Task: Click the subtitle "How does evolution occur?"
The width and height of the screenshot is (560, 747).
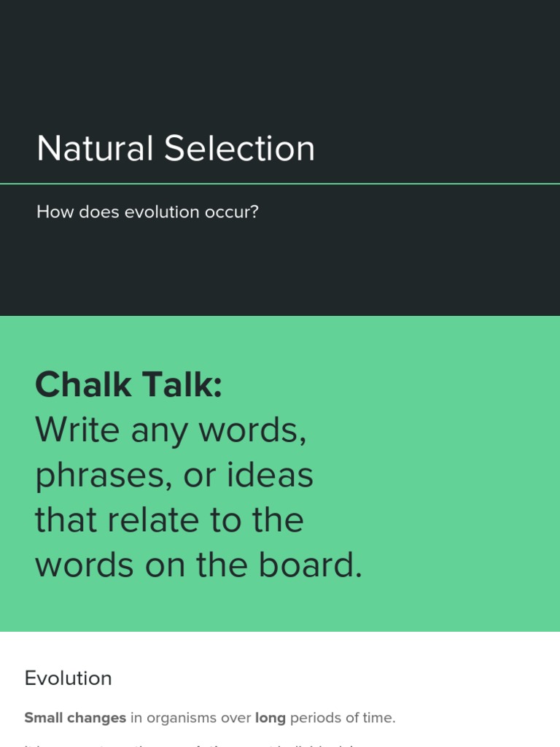Action: pos(147,212)
